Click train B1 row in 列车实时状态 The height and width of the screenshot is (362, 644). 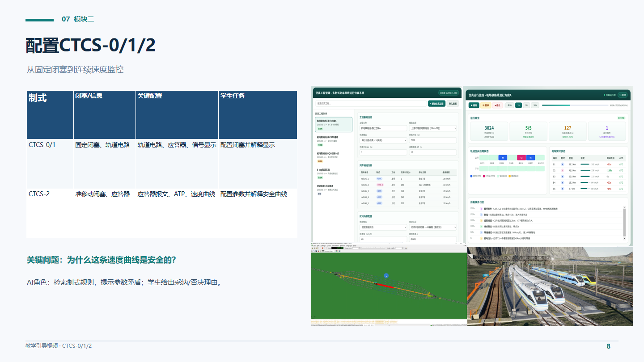tap(588, 164)
